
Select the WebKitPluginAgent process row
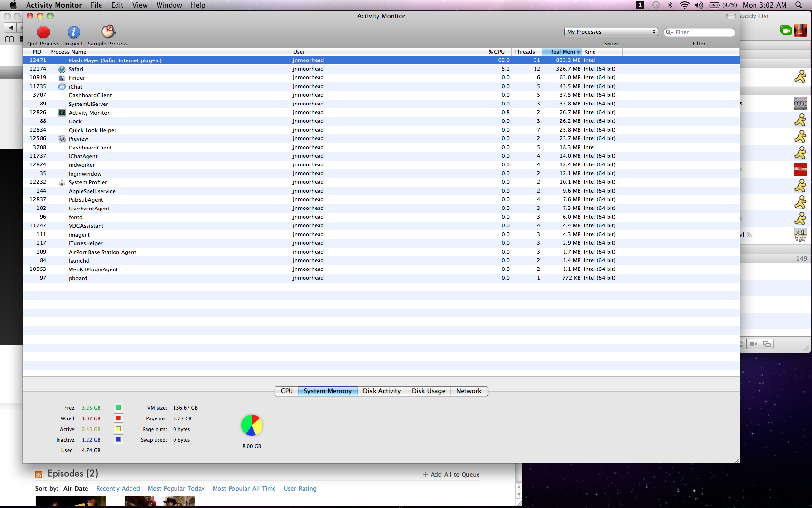[381, 269]
